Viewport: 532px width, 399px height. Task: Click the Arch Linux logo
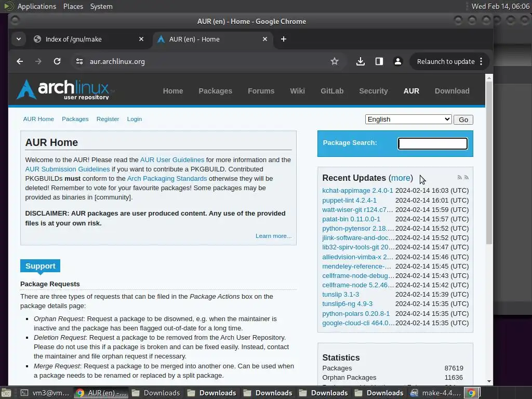click(64, 89)
